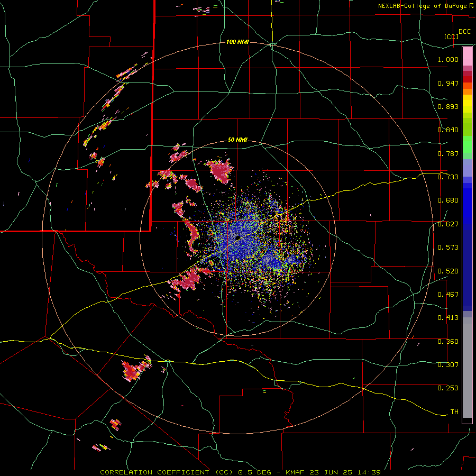Click the NEXLAB-College of DuPage credit text
This screenshot has width=476, height=476.
(x=422, y=6)
